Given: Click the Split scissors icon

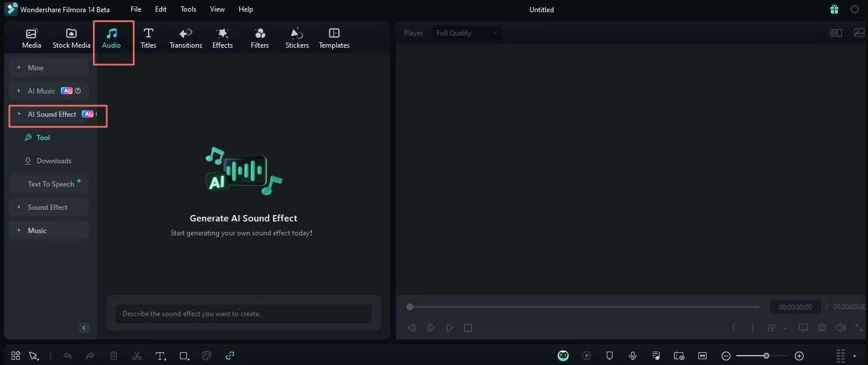Looking at the screenshot, I should pyautogui.click(x=137, y=355).
